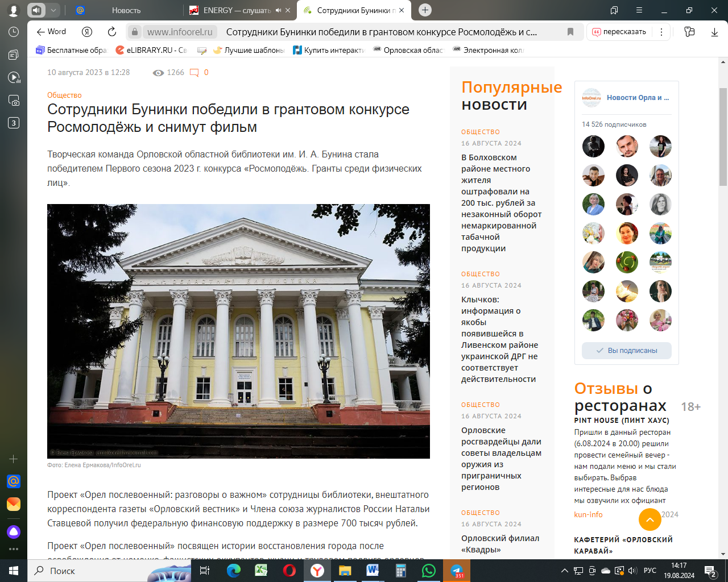728x582 pixels.
Task: Switch to the ENERGY radio tab
Action: 236,10
